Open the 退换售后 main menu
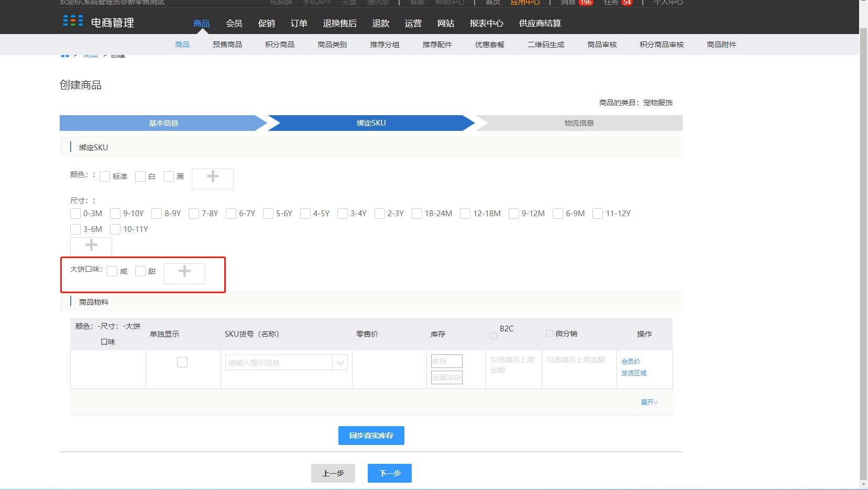Image resolution: width=868 pixels, height=490 pixels. (x=339, y=23)
